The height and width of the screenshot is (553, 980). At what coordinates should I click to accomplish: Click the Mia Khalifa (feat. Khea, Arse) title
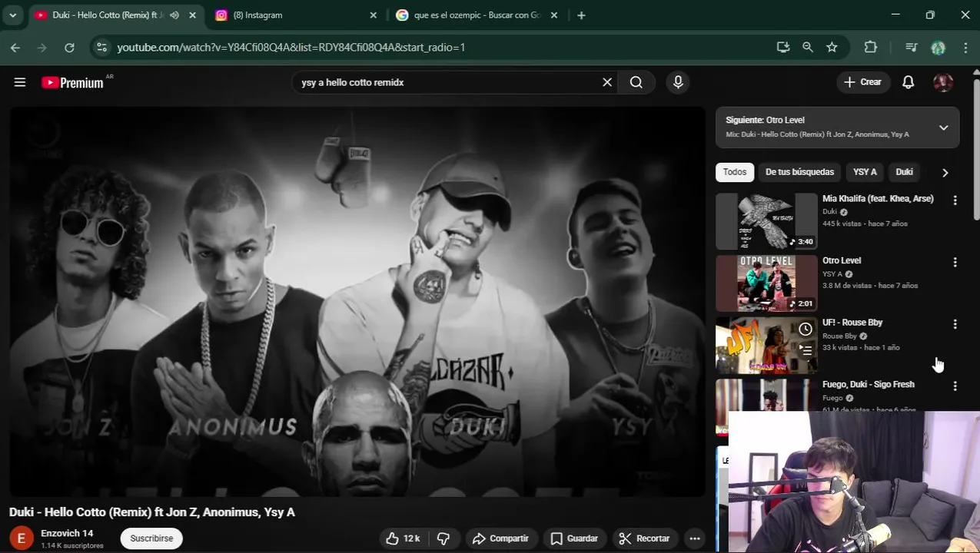[x=878, y=198]
